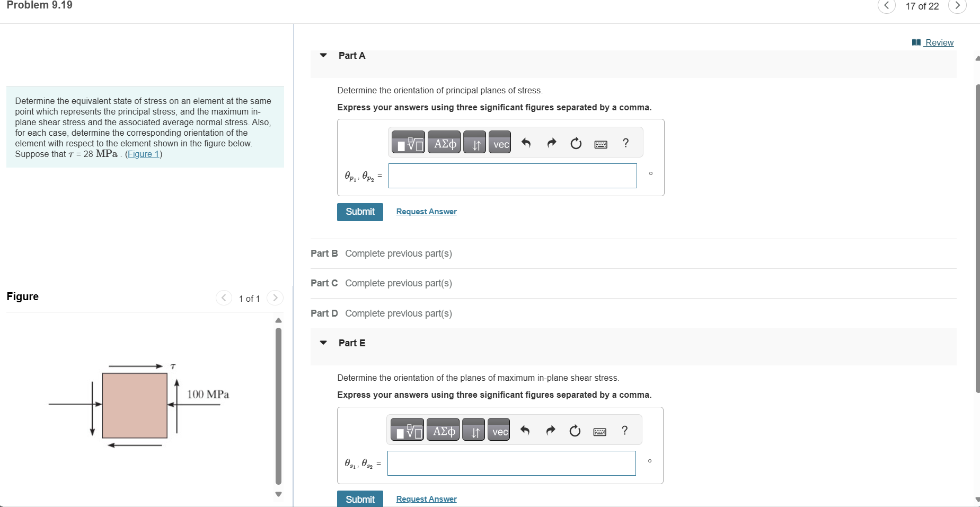Show keyboard shortcuts in Part E
The height and width of the screenshot is (507, 980).
pyautogui.click(x=599, y=432)
